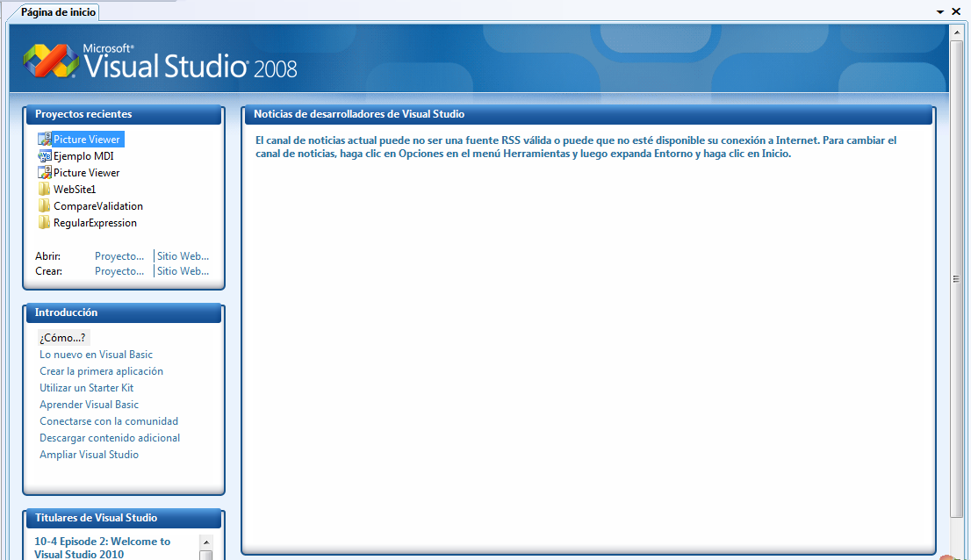Open the Picture Viewer project via its icon
971x560 pixels.
click(x=42, y=139)
